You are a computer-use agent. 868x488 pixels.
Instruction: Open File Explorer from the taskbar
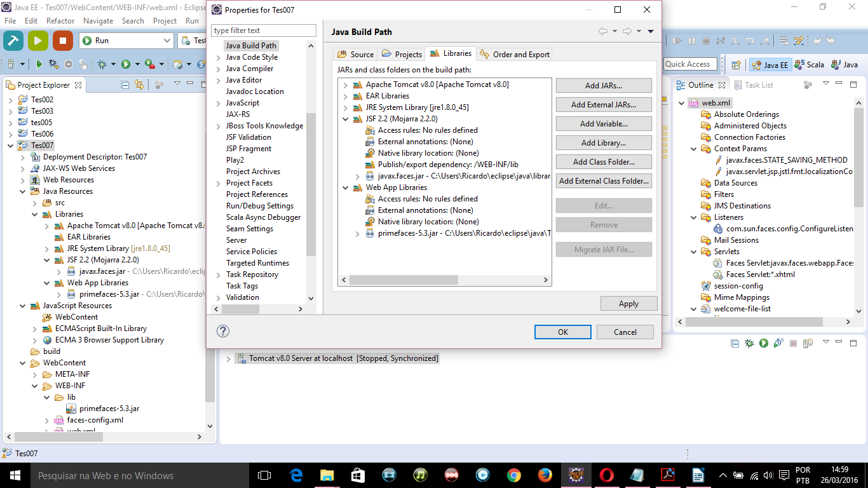327,475
